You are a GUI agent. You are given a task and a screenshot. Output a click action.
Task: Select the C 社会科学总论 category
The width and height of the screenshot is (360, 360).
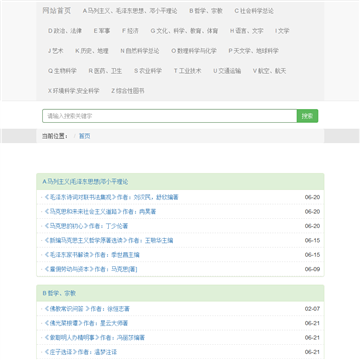254,11
